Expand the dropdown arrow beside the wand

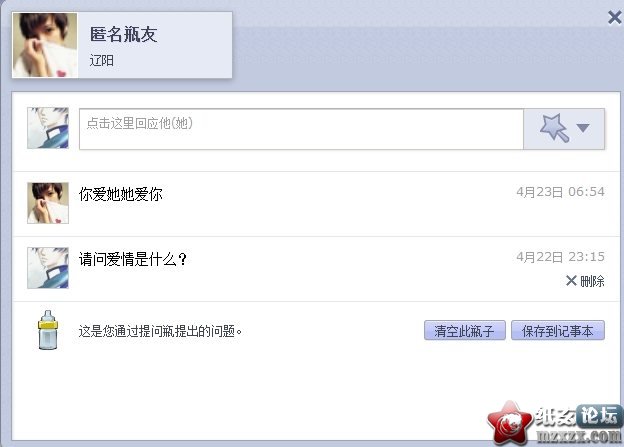[x=583, y=128]
